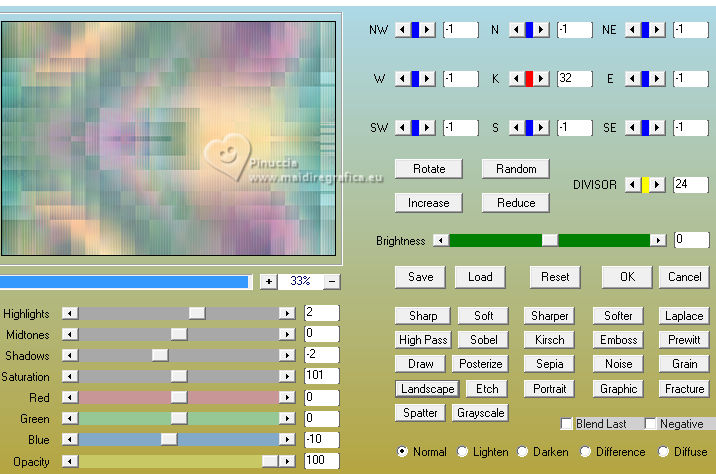Select the Normal blend mode
The width and height of the screenshot is (716, 474).
pos(402,452)
